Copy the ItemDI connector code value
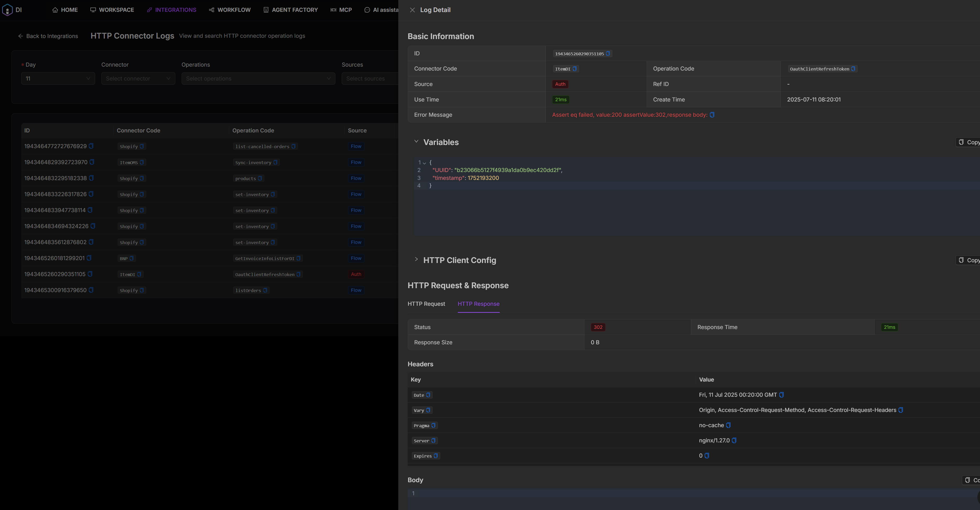980x510 pixels. point(574,69)
